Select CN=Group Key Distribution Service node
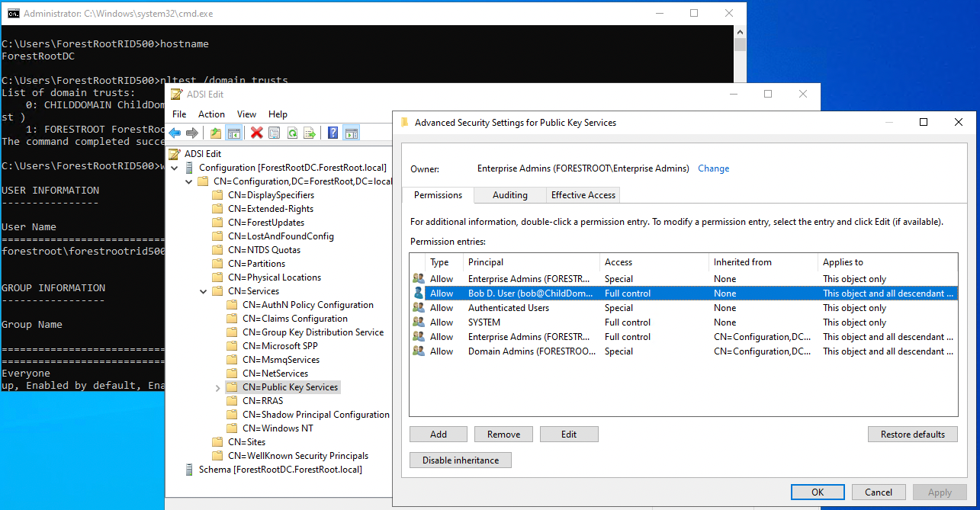 (313, 332)
